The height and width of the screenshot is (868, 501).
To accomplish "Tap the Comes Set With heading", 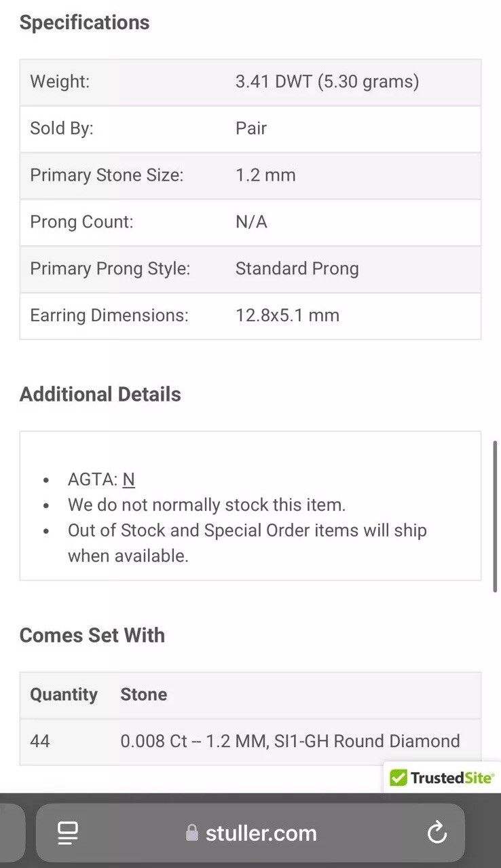I will pyautogui.click(x=92, y=636).
